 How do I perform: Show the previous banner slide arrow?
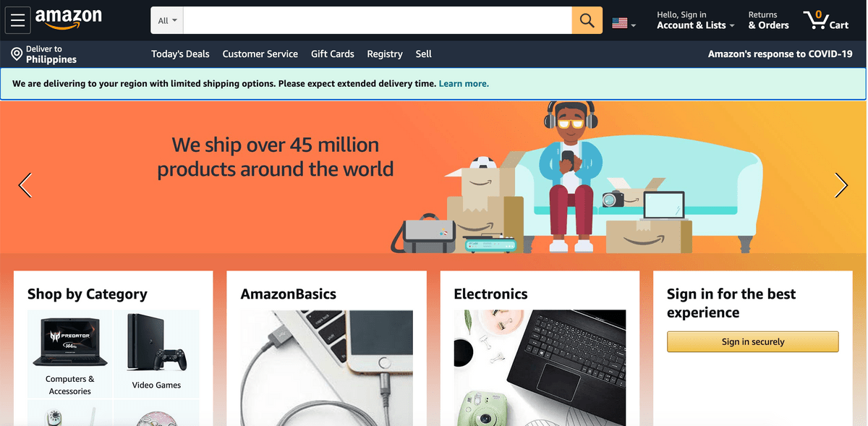(x=25, y=185)
